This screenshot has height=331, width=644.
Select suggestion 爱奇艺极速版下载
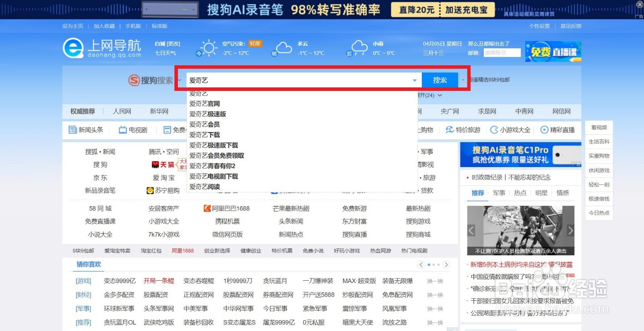pyautogui.click(x=214, y=145)
